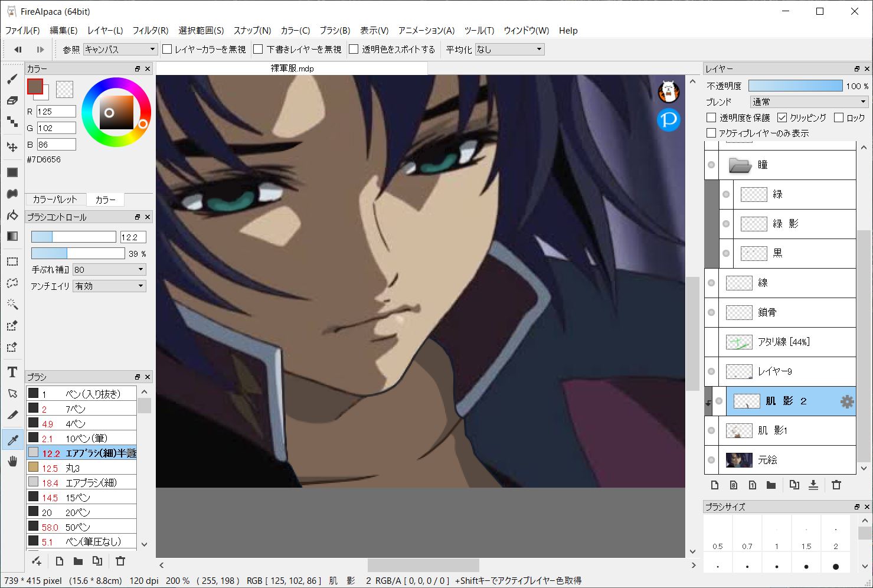Pick the Move tool
This screenshot has width=873, height=588.
pyautogui.click(x=12, y=147)
